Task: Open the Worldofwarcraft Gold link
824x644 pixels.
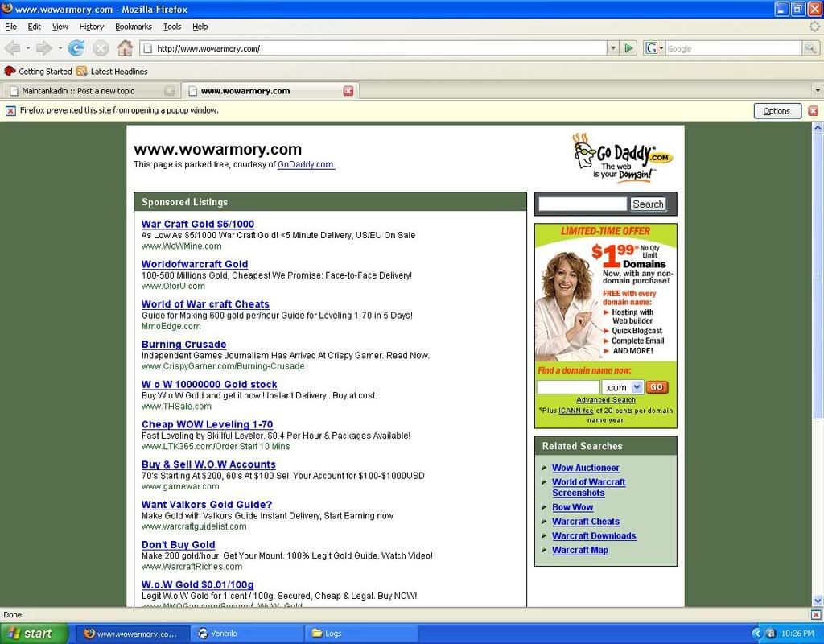Action: click(195, 264)
